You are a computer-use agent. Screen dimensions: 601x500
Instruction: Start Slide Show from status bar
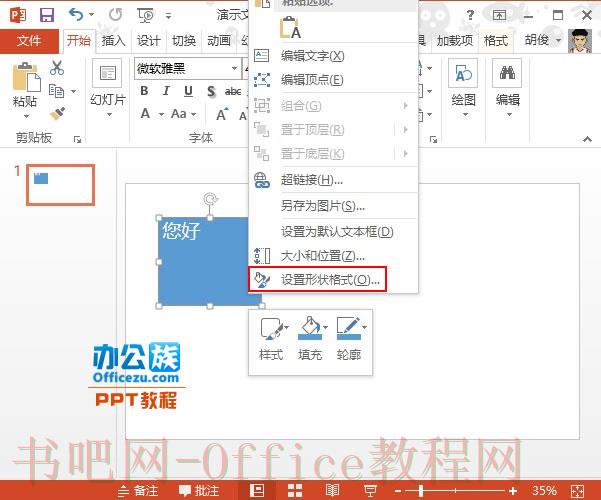tap(370, 490)
